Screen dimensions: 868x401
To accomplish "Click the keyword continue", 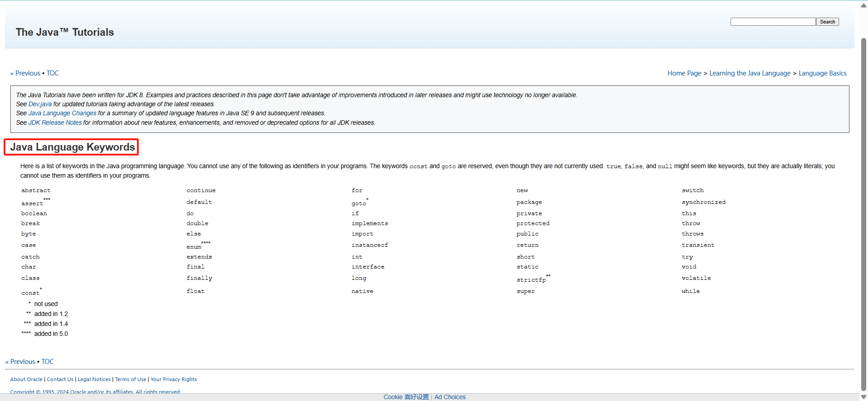I will point(201,190).
